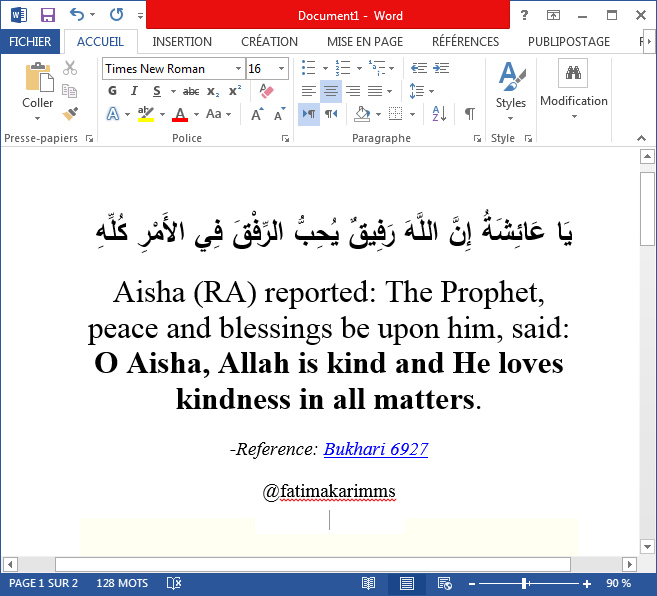Click the Redo/Repeat icon
Screen dimensions: 657x596
(116, 15)
